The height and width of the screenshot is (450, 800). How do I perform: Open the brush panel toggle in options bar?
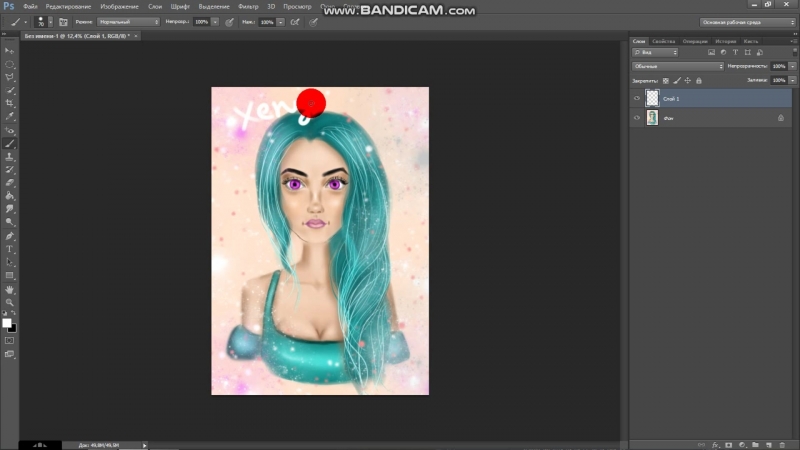63,22
